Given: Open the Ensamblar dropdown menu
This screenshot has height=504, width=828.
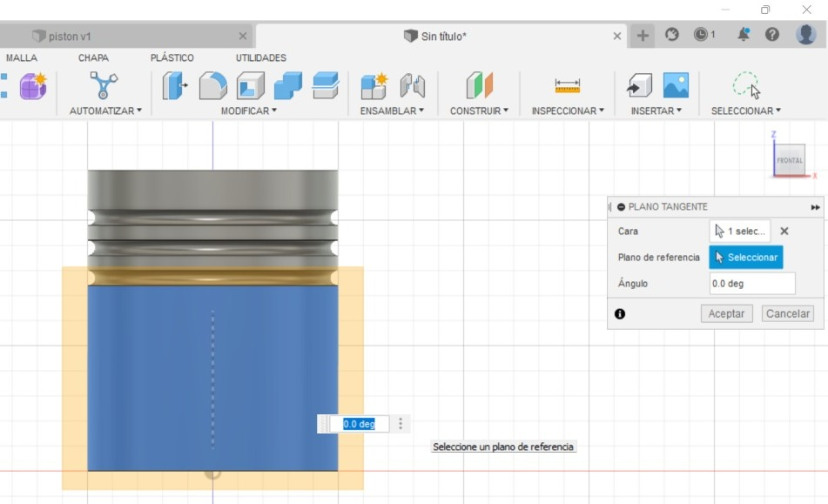Looking at the screenshot, I should (392, 111).
